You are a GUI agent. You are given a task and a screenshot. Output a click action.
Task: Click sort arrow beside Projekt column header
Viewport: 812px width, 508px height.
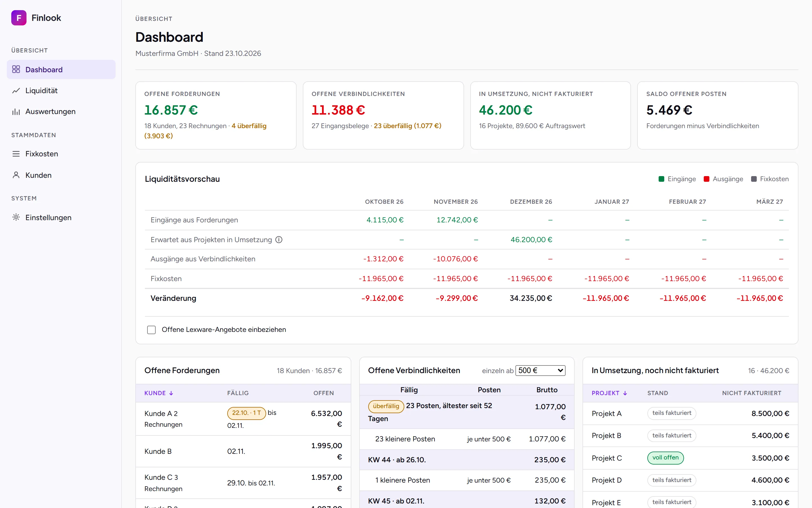(625, 393)
